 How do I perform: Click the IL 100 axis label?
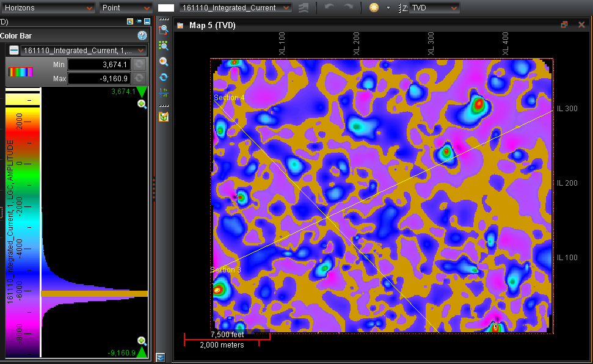coord(567,258)
